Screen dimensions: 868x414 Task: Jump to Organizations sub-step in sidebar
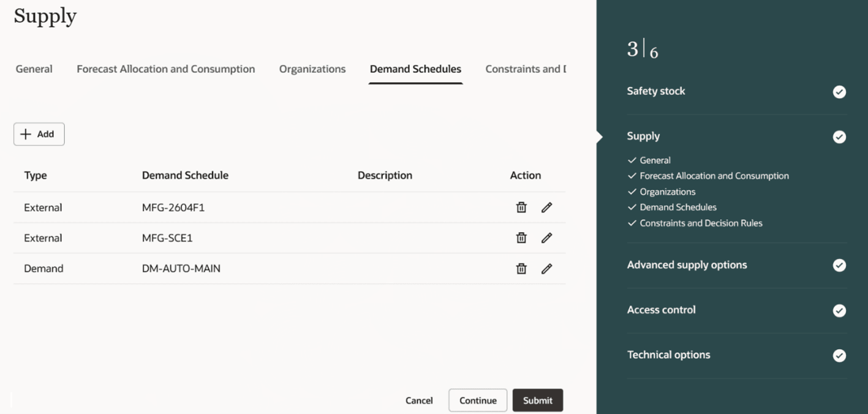(x=667, y=192)
